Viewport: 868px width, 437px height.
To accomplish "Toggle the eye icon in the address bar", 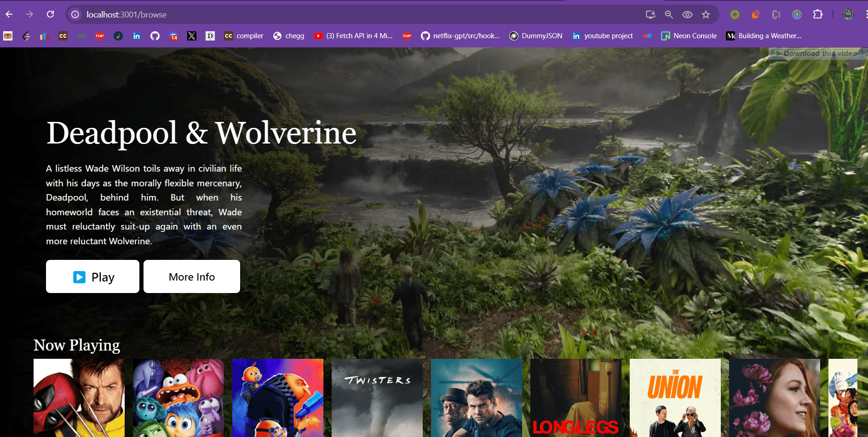I will click(687, 15).
